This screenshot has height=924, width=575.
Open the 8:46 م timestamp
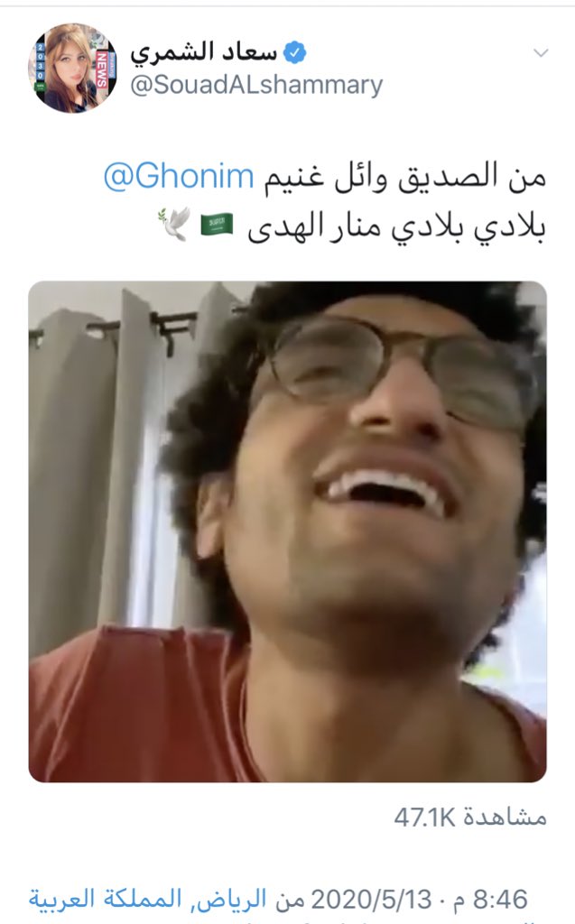pos(489,900)
